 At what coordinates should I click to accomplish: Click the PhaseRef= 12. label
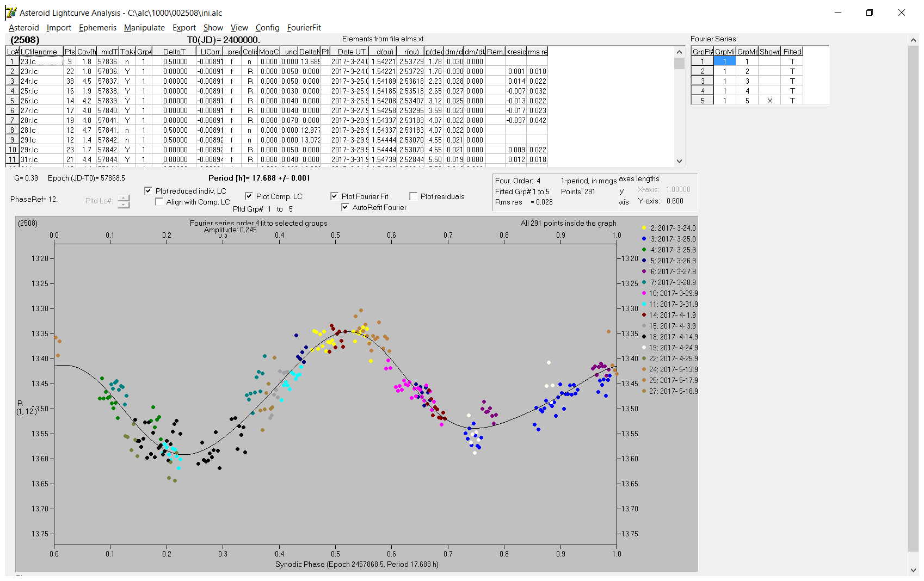pos(34,200)
